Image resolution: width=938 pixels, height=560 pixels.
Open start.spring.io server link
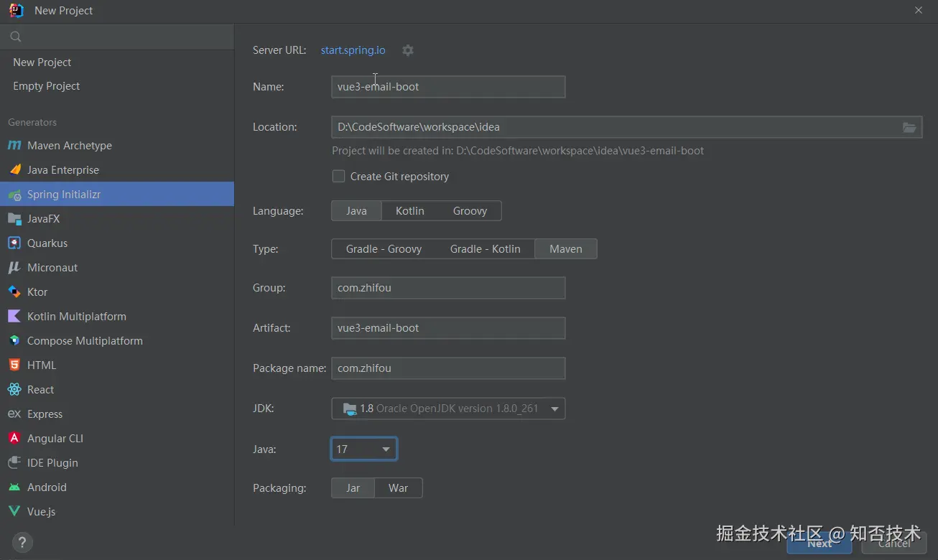click(x=353, y=50)
